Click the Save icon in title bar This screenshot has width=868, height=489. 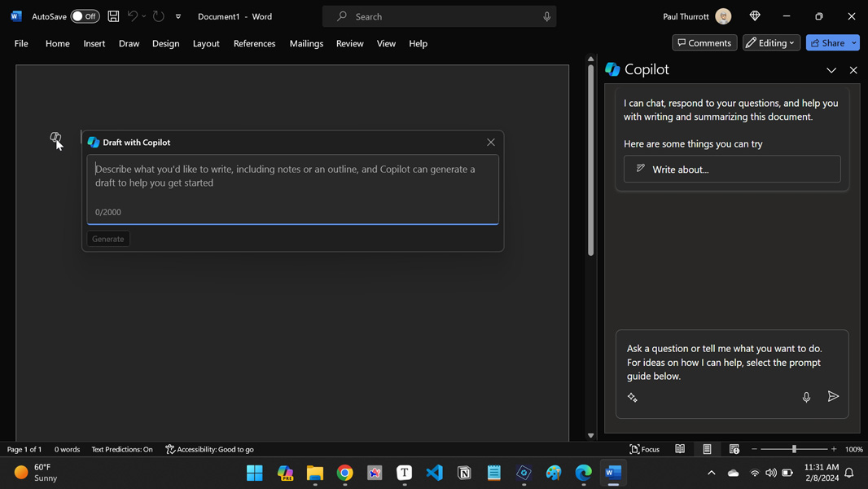[113, 16]
